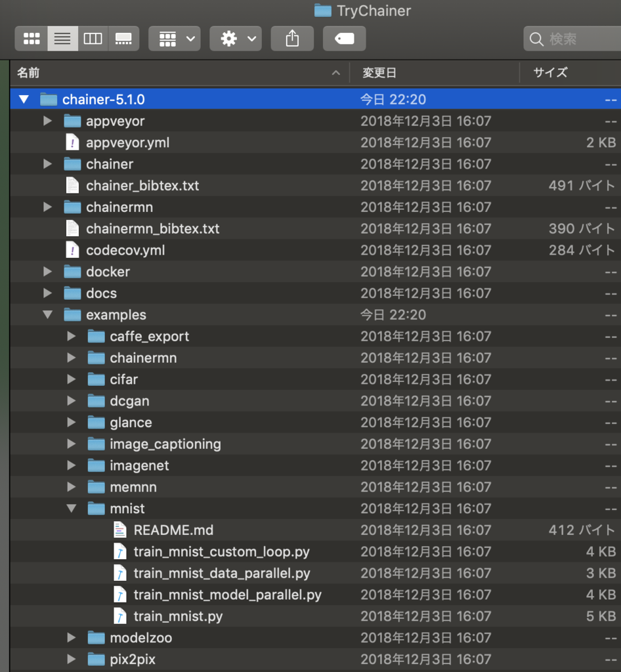Collapse the mnist folder
Viewport: 621px width, 672px height.
(72, 509)
